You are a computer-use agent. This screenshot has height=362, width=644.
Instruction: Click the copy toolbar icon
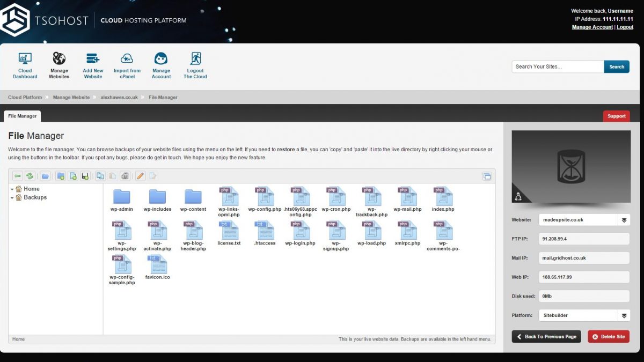point(100,176)
